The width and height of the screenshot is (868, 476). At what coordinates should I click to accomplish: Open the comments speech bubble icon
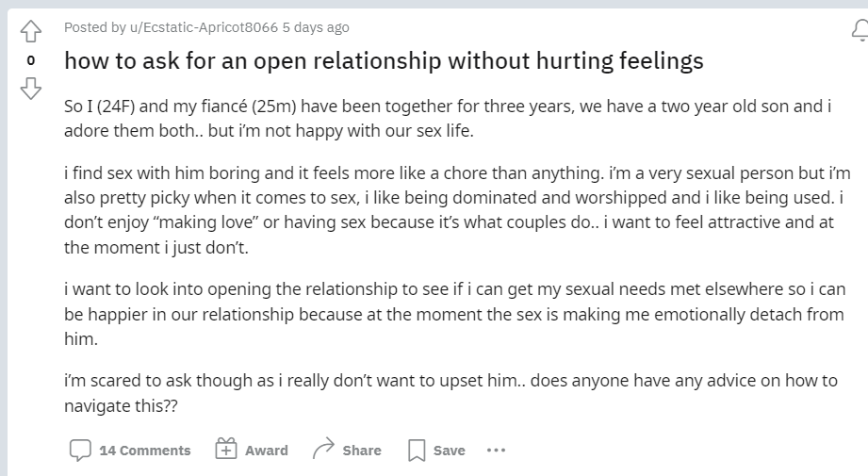click(x=80, y=450)
